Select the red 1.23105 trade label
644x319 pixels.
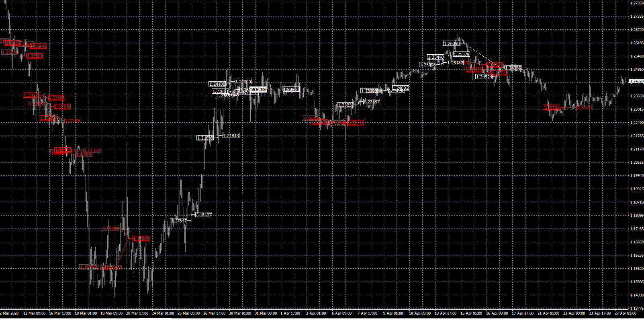552,107
